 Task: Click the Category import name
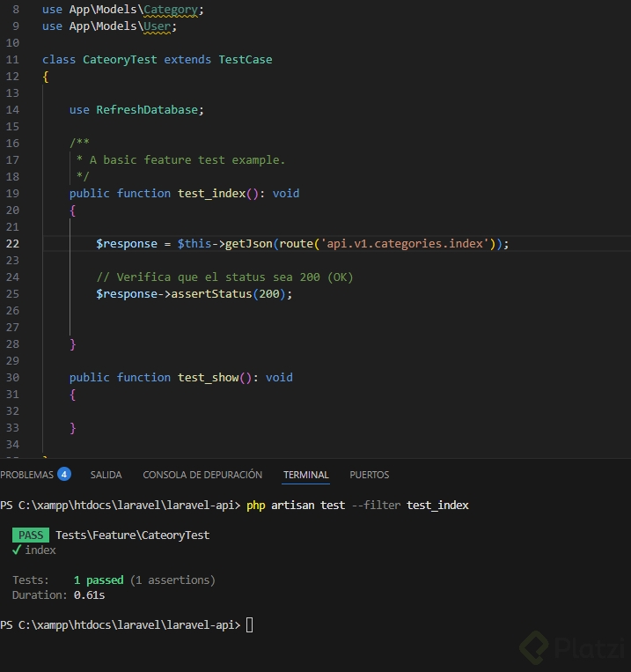pos(171,10)
